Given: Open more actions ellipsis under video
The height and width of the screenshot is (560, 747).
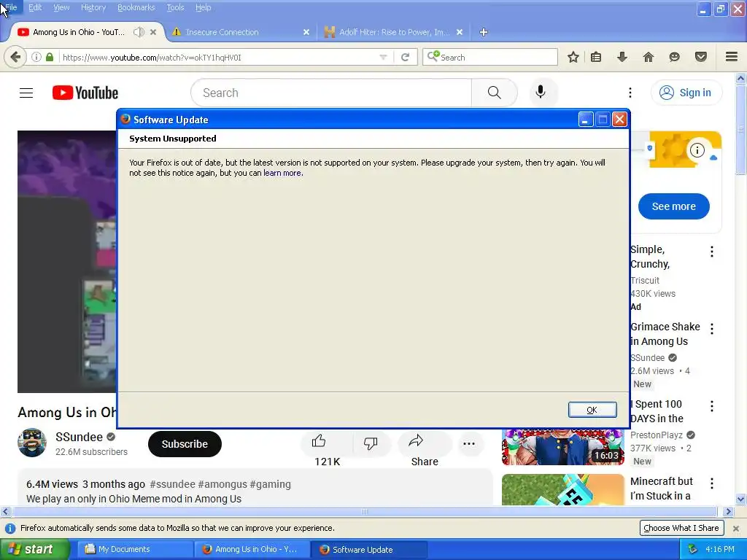Looking at the screenshot, I should tap(469, 444).
